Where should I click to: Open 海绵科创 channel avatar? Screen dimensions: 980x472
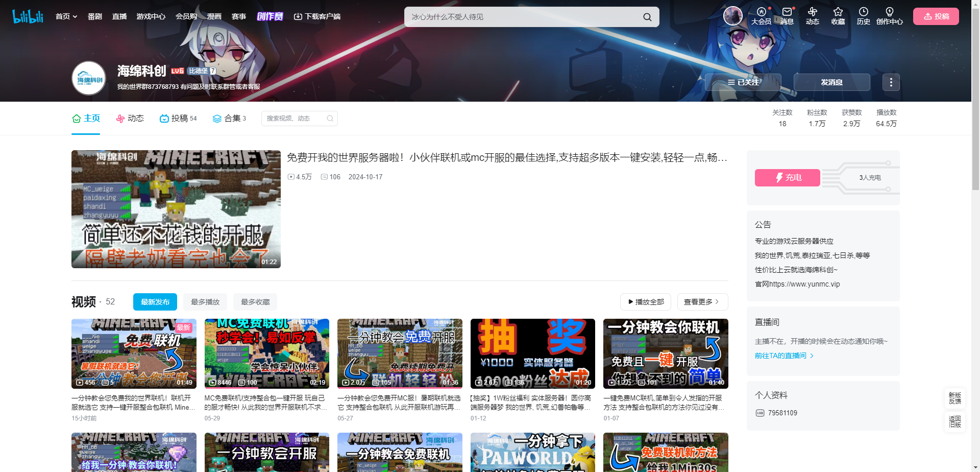89,78
